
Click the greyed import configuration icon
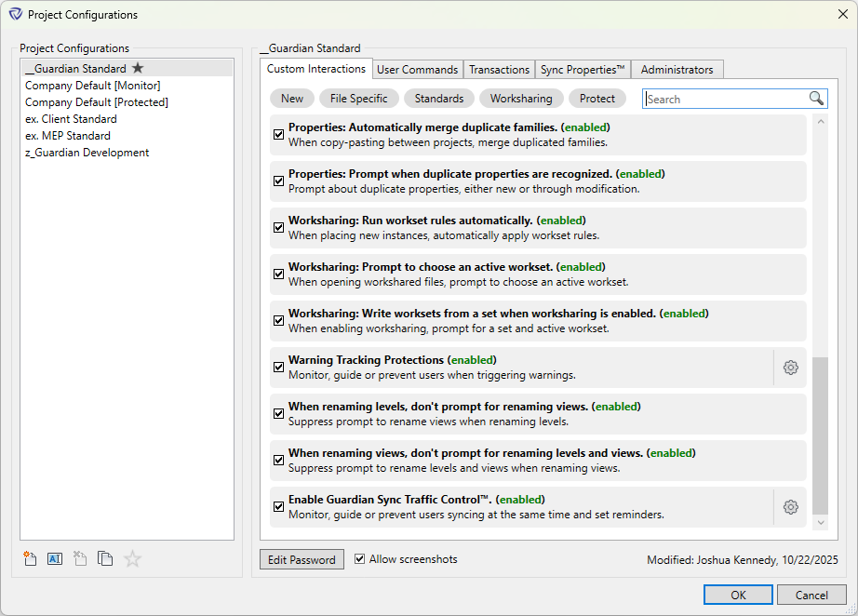pos(80,558)
